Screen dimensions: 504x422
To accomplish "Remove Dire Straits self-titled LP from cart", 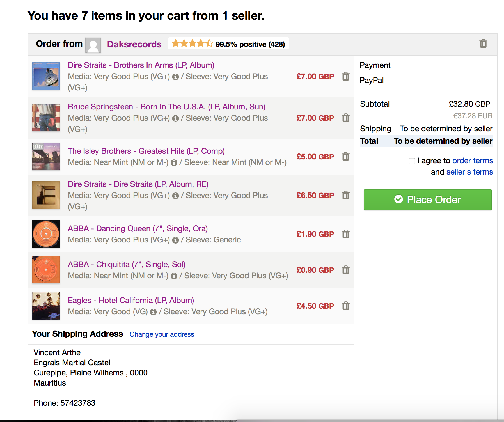I will click(x=346, y=195).
